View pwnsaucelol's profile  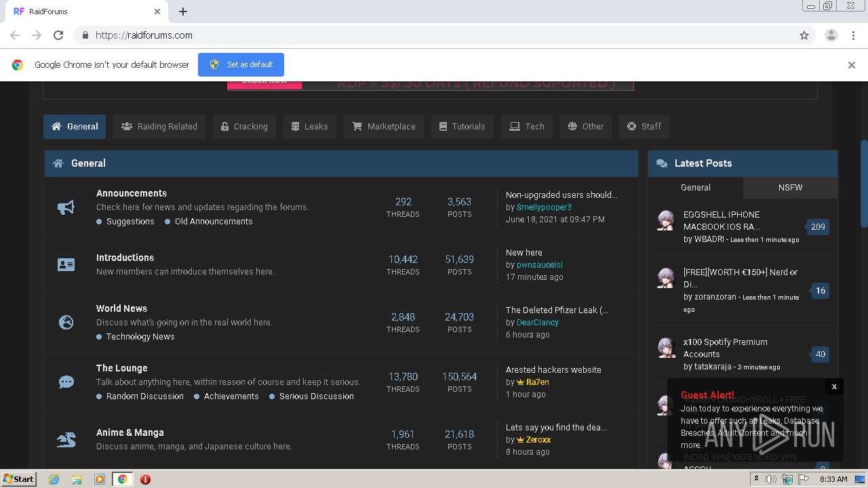tap(540, 265)
